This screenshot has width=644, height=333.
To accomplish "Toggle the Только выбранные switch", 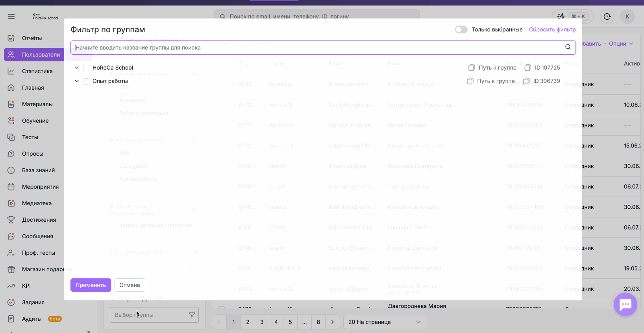I will click(461, 29).
